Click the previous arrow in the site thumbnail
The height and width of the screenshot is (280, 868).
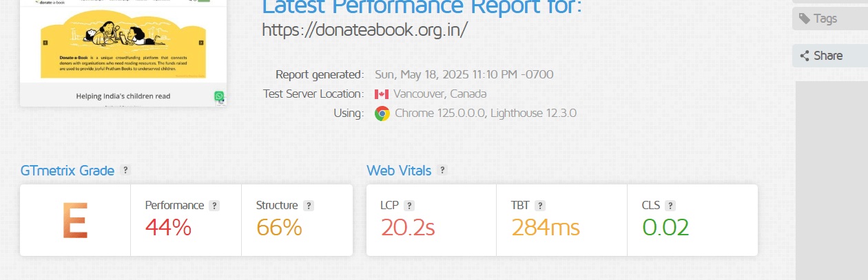45,43
